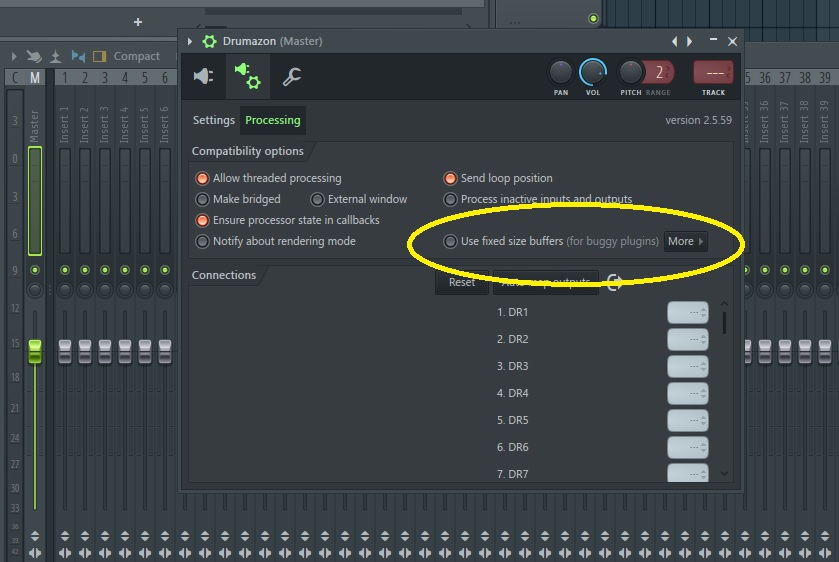Select the Processing tab
This screenshot has height=562, width=839.
pyautogui.click(x=273, y=120)
